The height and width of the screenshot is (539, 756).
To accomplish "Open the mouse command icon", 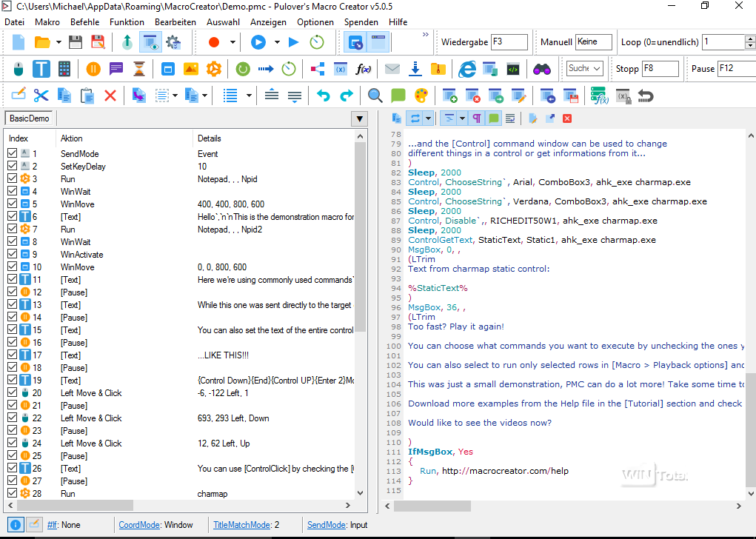I will click(x=19, y=69).
